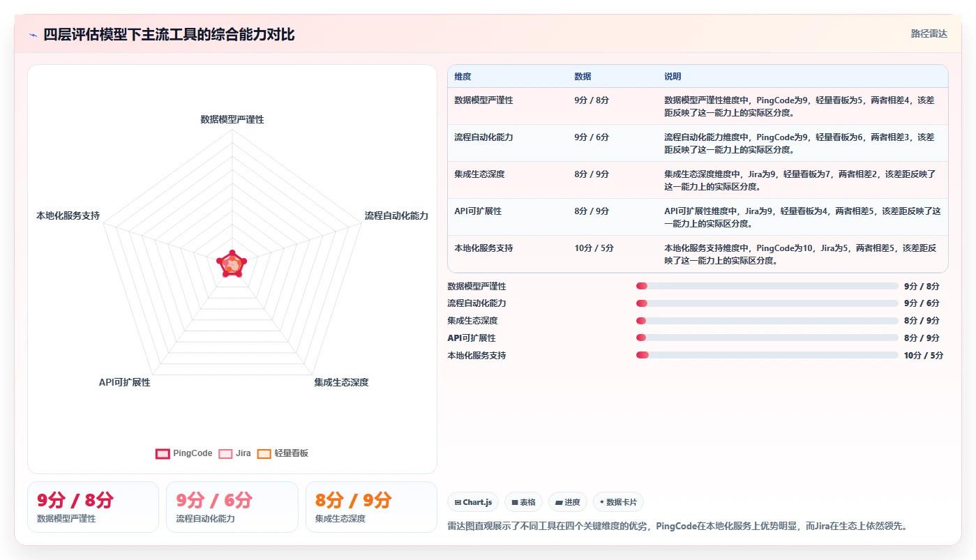
Task: Click the description mentioning PingCode为10，Jira为5
Action: (800, 255)
